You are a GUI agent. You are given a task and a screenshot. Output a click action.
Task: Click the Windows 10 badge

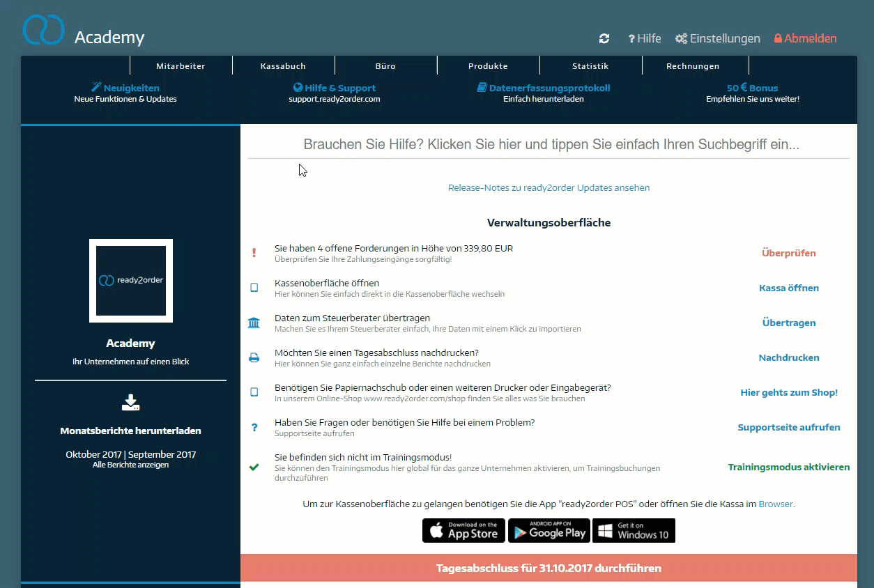[x=634, y=530]
